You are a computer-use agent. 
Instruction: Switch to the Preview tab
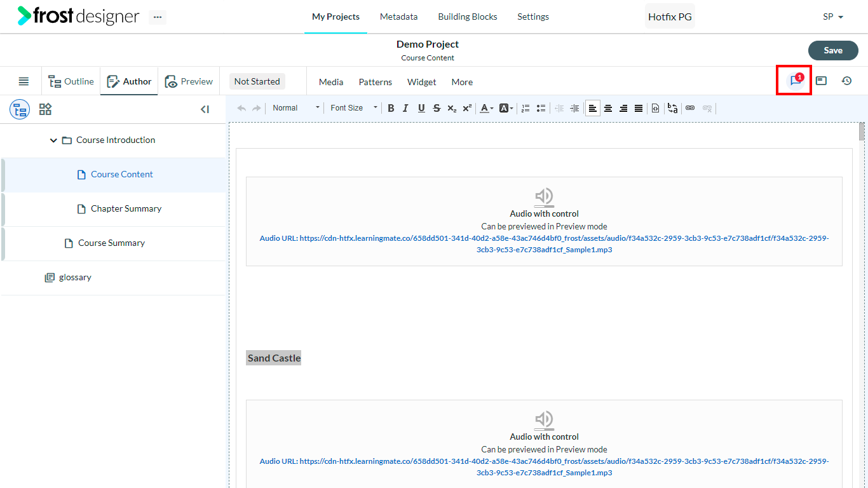(x=189, y=81)
